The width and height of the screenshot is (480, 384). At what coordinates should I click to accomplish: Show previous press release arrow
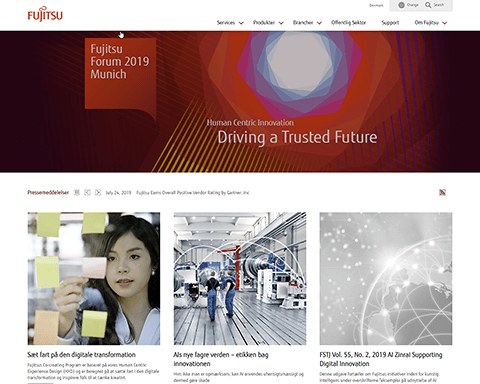(x=87, y=192)
